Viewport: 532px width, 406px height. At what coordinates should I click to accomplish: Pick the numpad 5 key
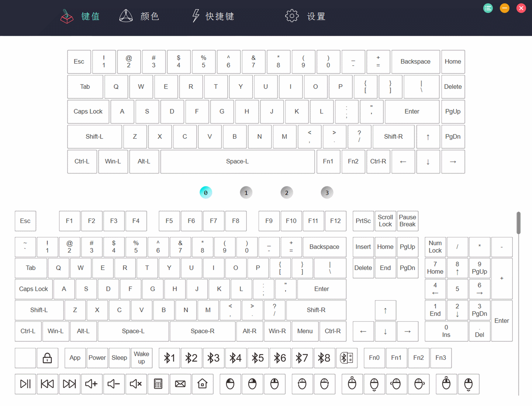(x=457, y=289)
